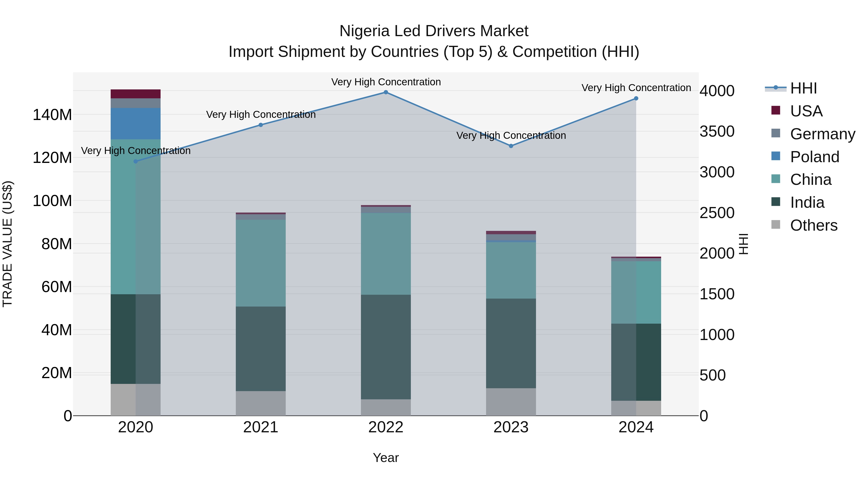Screen dimensions: 868x488
Task: Click the right-side 'HHI' axis title
Action: coord(743,244)
